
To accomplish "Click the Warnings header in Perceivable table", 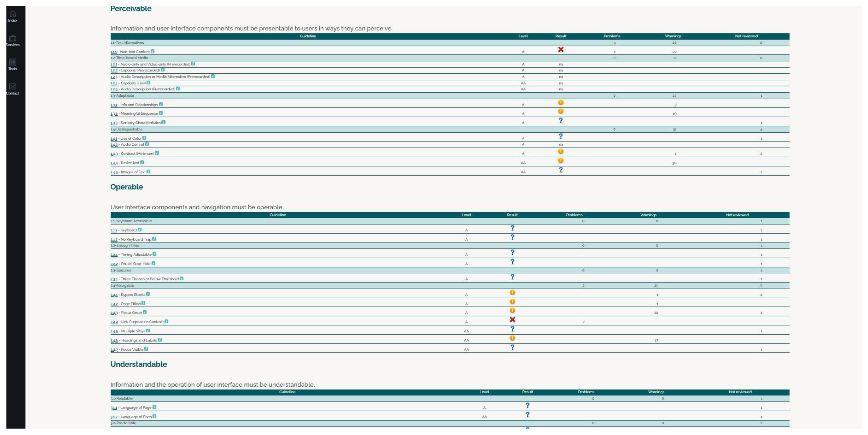I will point(673,36).
